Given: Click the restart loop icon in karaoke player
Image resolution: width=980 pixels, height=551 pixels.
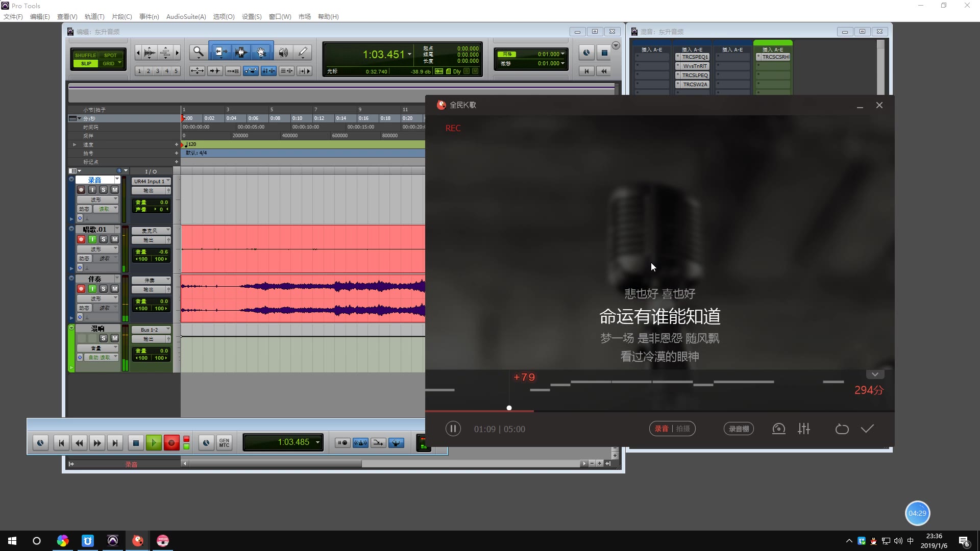Looking at the screenshot, I should [x=842, y=429].
